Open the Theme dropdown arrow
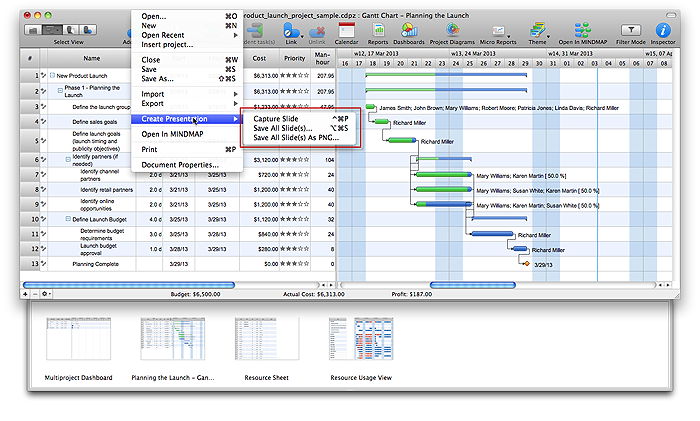Screen dimensions: 700x421 pyautogui.click(x=548, y=36)
